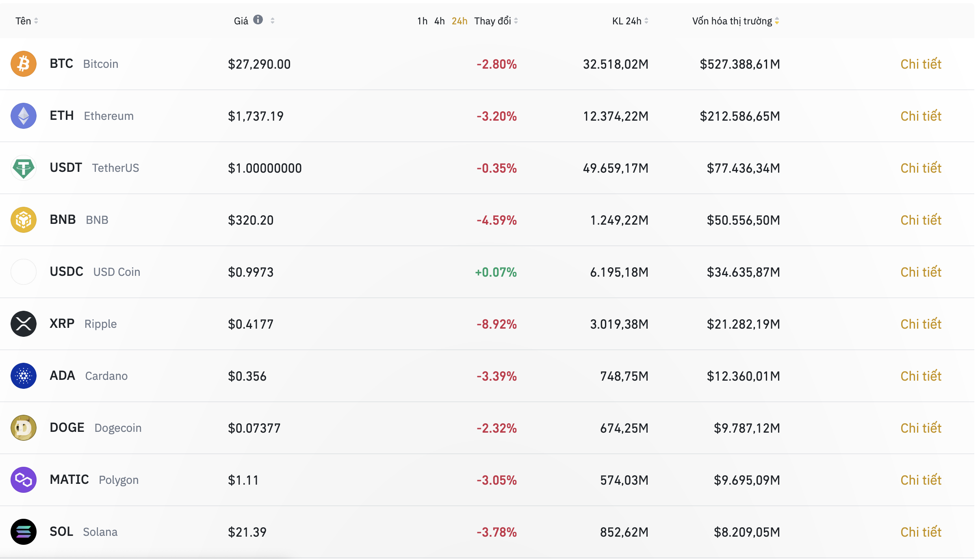Click the USDC ticker name
980x559 pixels.
click(x=66, y=271)
